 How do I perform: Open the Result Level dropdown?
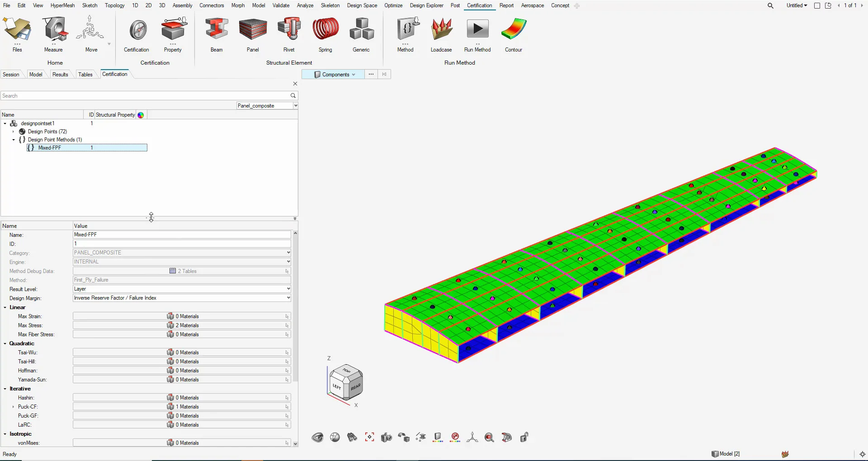[x=288, y=289]
